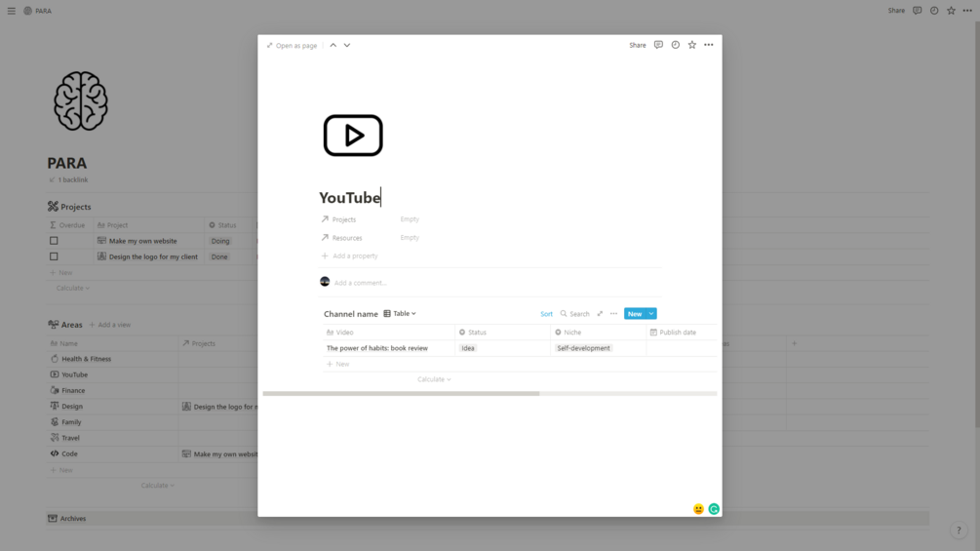Click the Empty value of Projects property
980x551 pixels.
coord(410,219)
